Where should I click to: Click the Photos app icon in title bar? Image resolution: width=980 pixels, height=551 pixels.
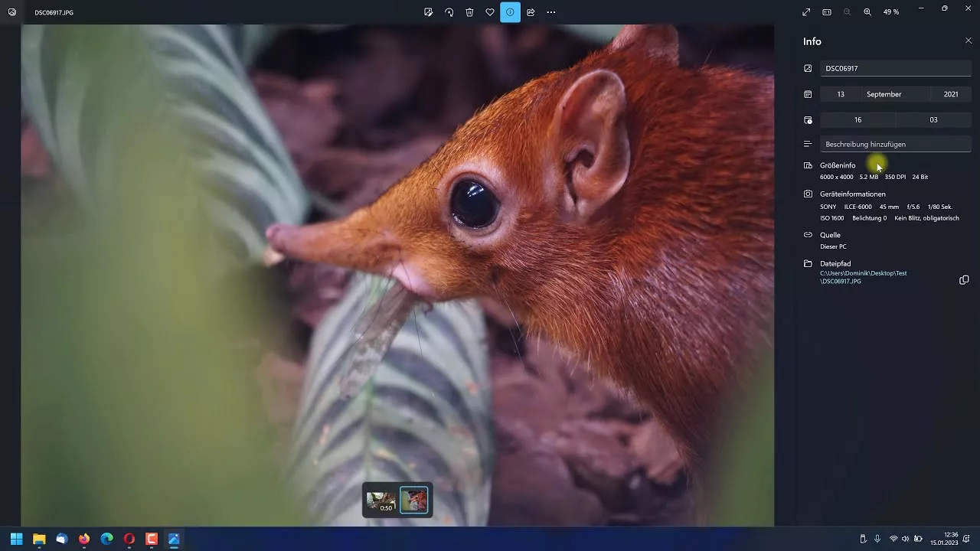[11, 12]
